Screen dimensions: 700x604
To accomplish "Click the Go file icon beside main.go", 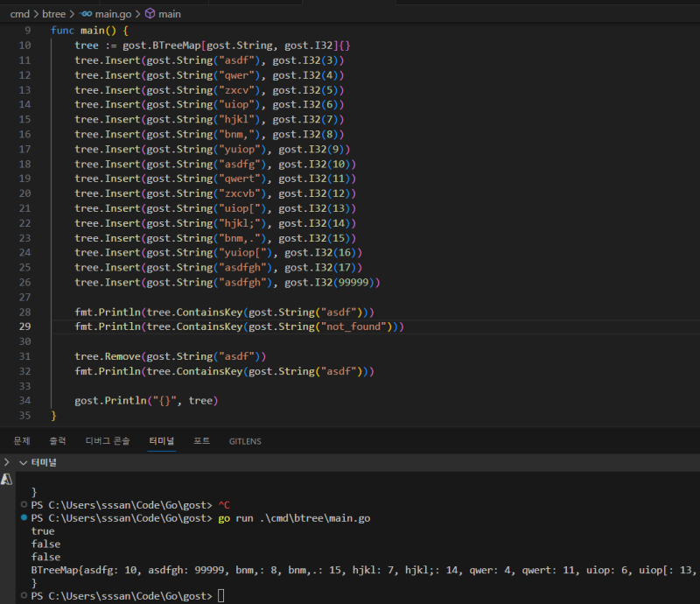I will pyautogui.click(x=86, y=14).
